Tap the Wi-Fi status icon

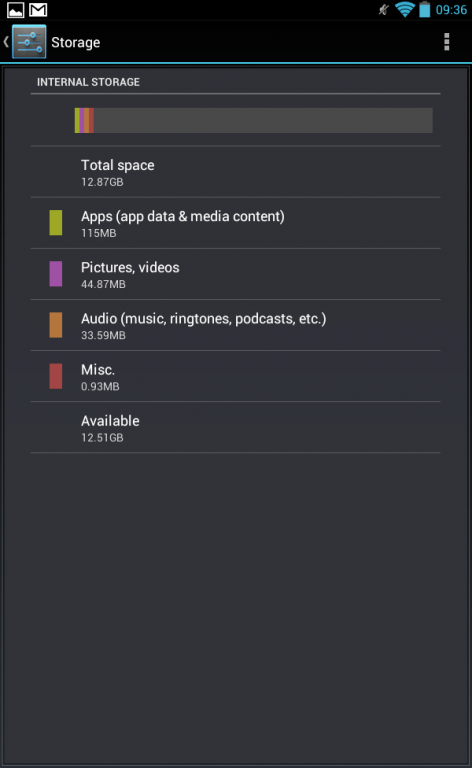(x=404, y=10)
